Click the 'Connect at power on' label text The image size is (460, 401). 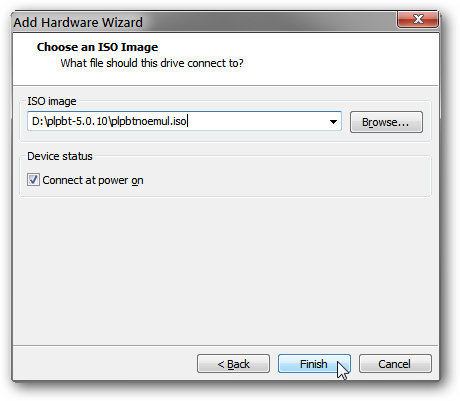(x=93, y=180)
